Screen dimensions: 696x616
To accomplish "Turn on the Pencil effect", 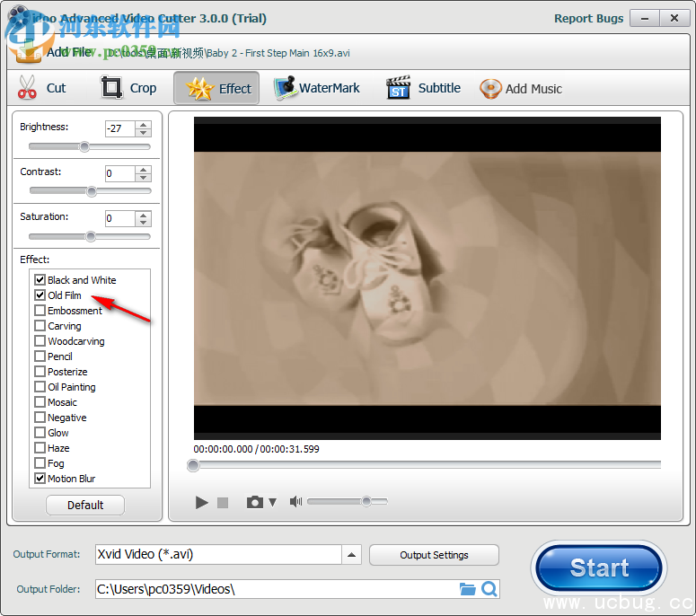I will 40,356.
